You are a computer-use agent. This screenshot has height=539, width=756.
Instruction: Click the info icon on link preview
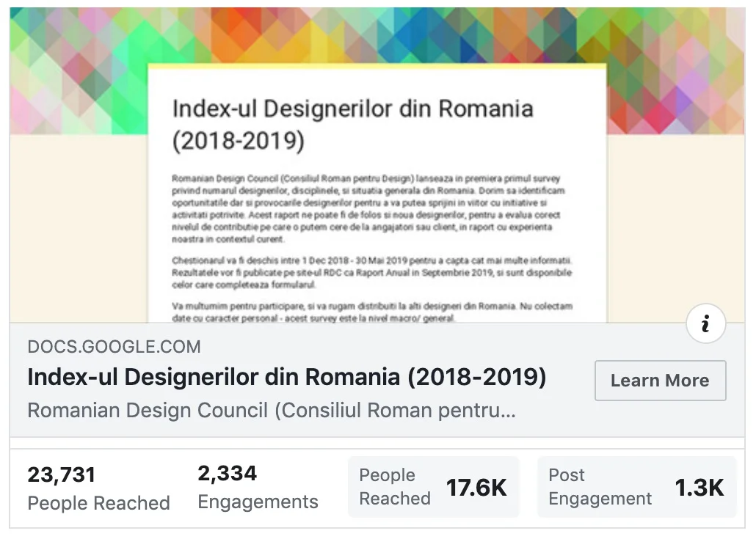[x=706, y=323]
